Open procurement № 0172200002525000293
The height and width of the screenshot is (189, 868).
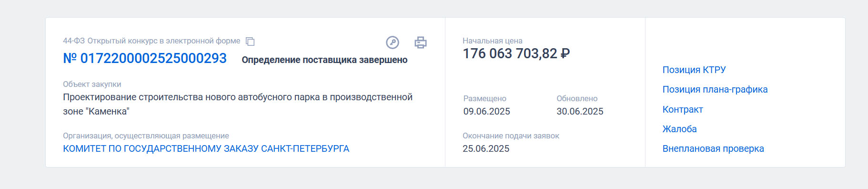click(145, 58)
